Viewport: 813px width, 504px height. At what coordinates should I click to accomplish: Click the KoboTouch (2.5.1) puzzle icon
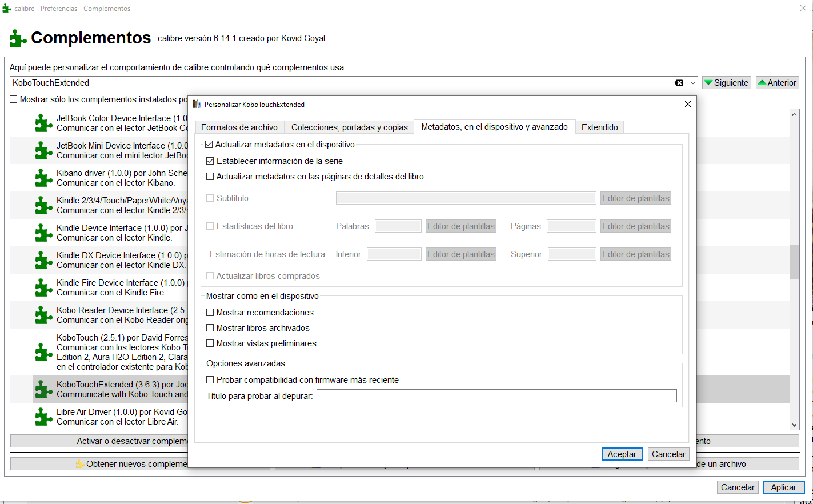point(43,352)
